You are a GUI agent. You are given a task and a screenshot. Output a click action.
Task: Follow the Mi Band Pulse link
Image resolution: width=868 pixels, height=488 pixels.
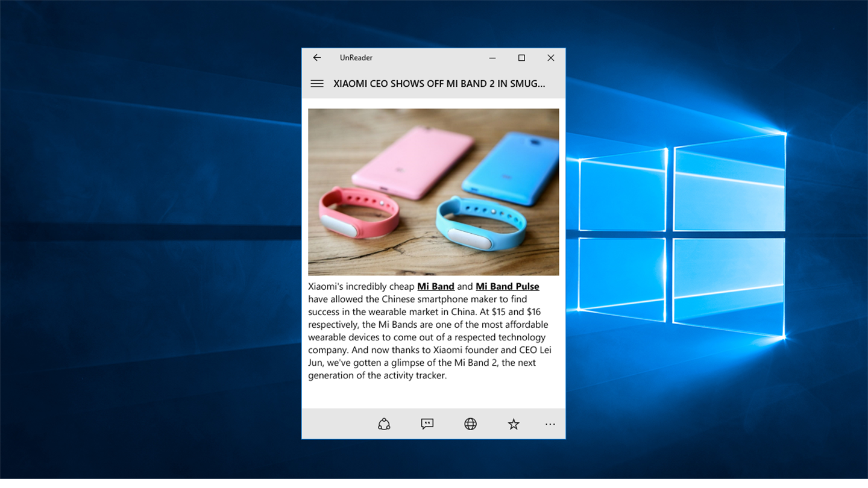pyautogui.click(x=508, y=286)
